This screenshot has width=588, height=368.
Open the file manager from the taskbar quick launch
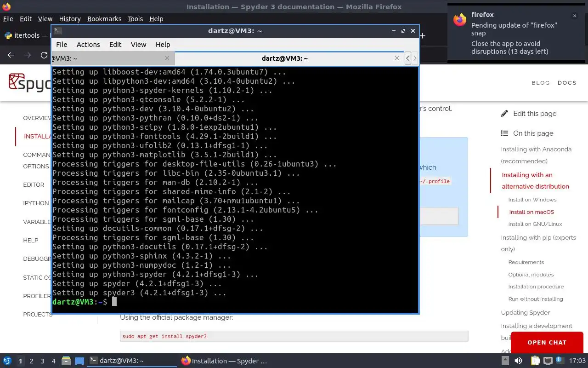[x=66, y=361]
